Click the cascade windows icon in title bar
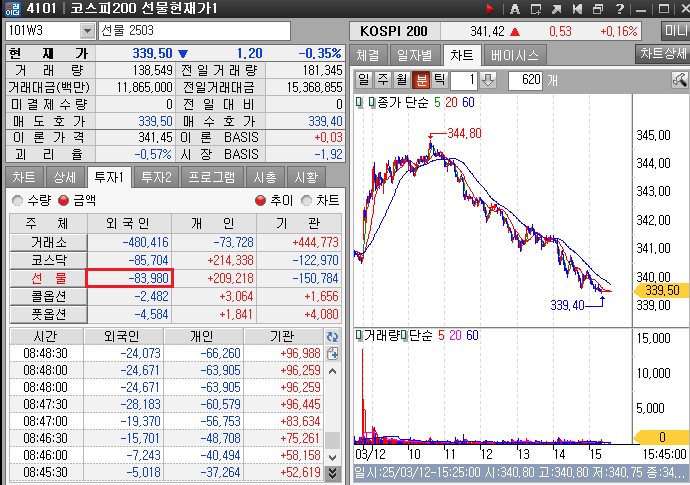 [598, 9]
